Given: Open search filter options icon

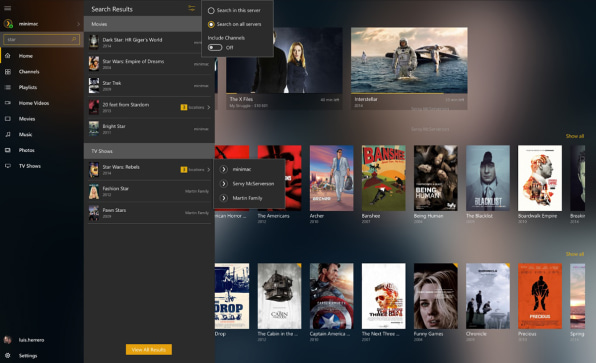Looking at the screenshot, I should pos(192,8).
